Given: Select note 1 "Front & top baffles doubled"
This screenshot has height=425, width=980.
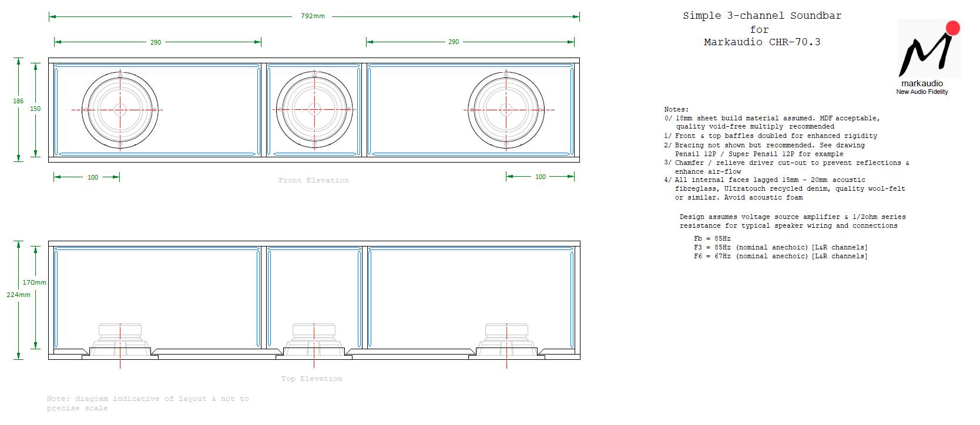Looking at the screenshot, I should pyautogui.click(x=771, y=136).
